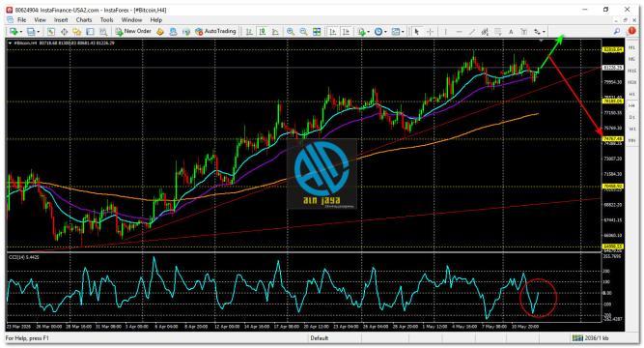The height and width of the screenshot is (348, 644).
Task: Toggle Auto Scroll of the chart
Action: pyautogui.click(x=333, y=31)
